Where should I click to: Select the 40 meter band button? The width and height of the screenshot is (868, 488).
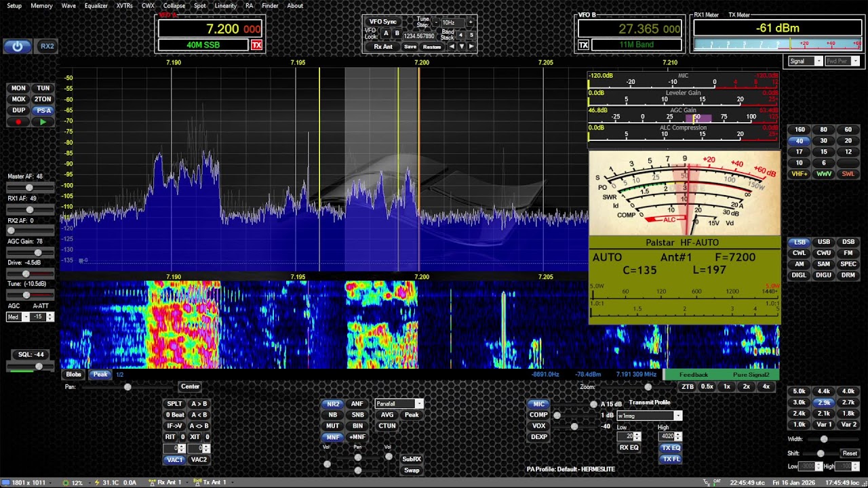[x=800, y=141]
